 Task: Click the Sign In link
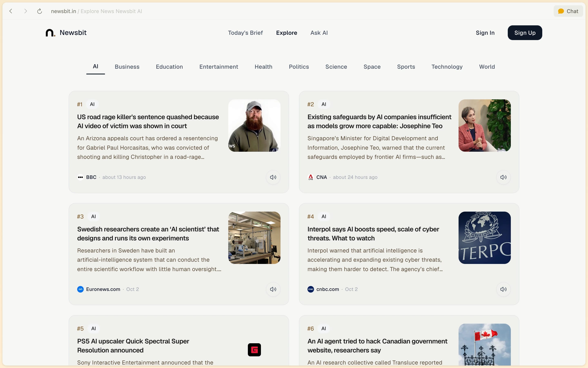tap(485, 33)
